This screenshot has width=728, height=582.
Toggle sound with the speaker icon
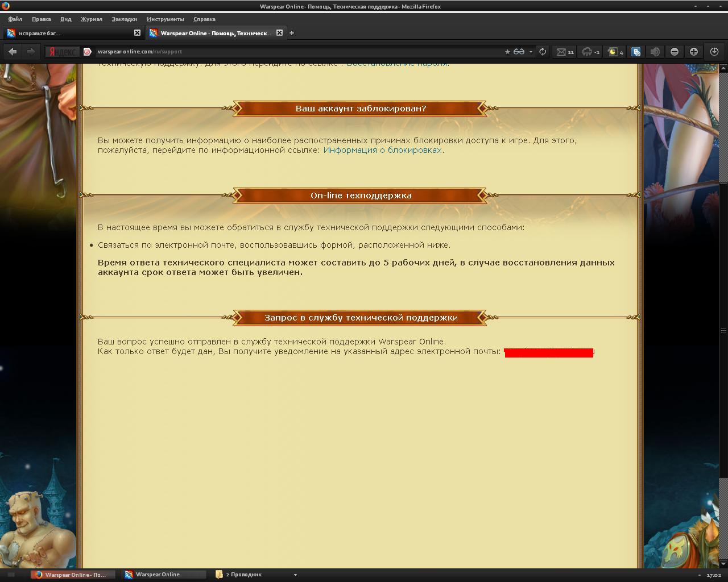pos(655,52)
